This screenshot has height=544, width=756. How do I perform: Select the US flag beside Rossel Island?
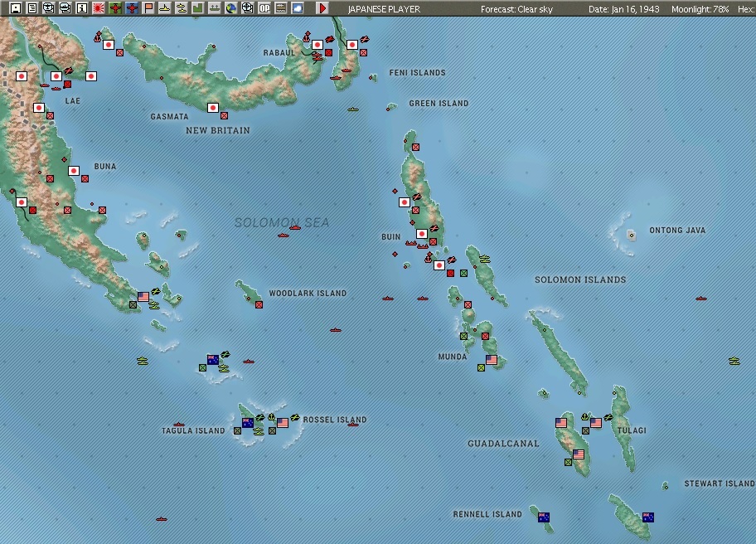point(283,422)
